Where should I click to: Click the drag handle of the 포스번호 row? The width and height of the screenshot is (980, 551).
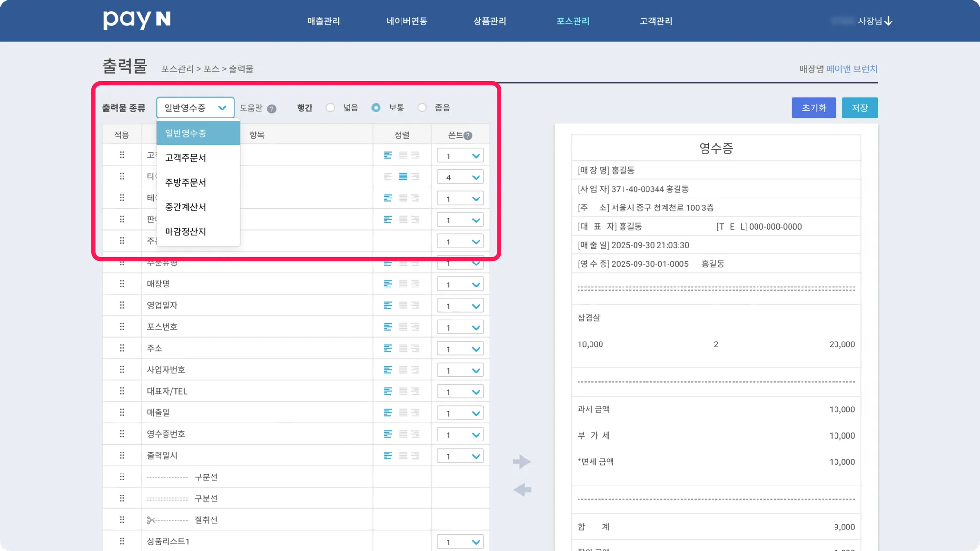pyautogui.click(x=122, y=327)
